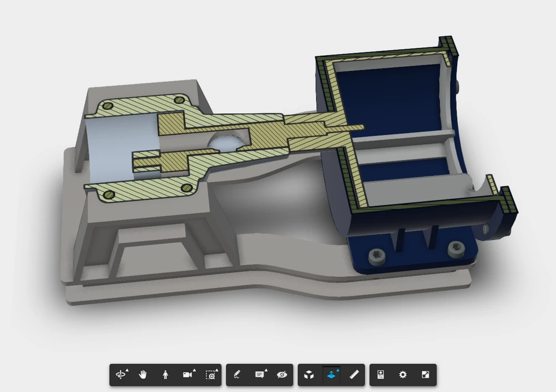Image resolution: width=556 pixels, height=392 pixels.
Task: Open the Camera interactions tool
Action: [188, 375]
